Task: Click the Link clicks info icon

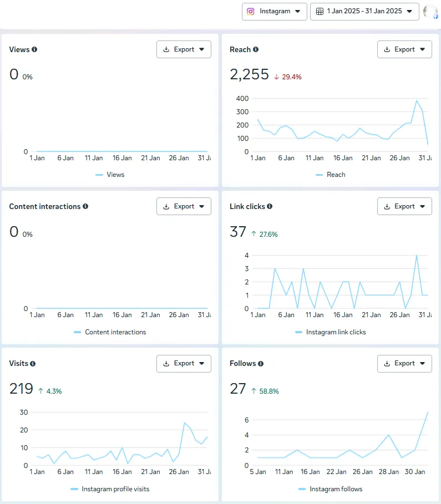Action: (x=270, y=206)
